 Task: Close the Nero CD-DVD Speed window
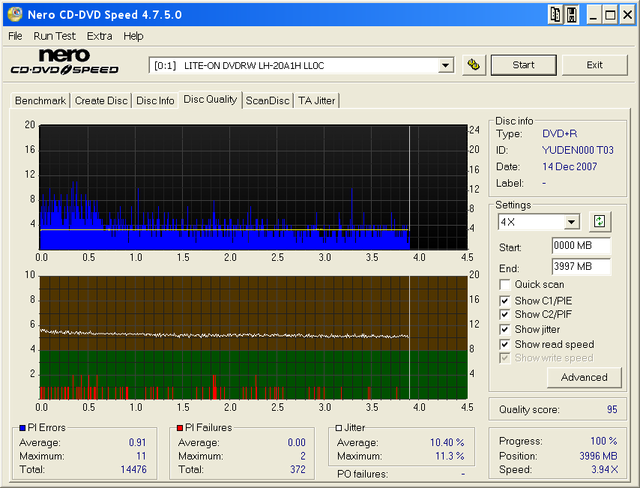pos(627,15)
